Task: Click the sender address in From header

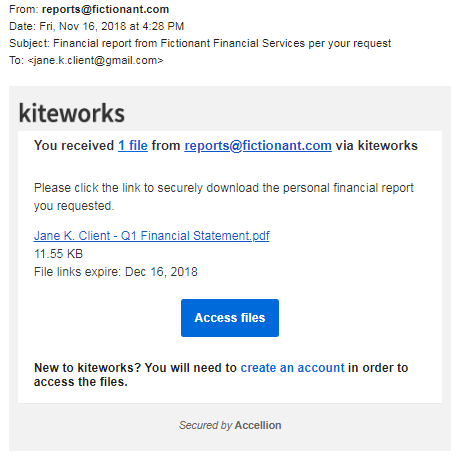Action: (x=105, y=9)
